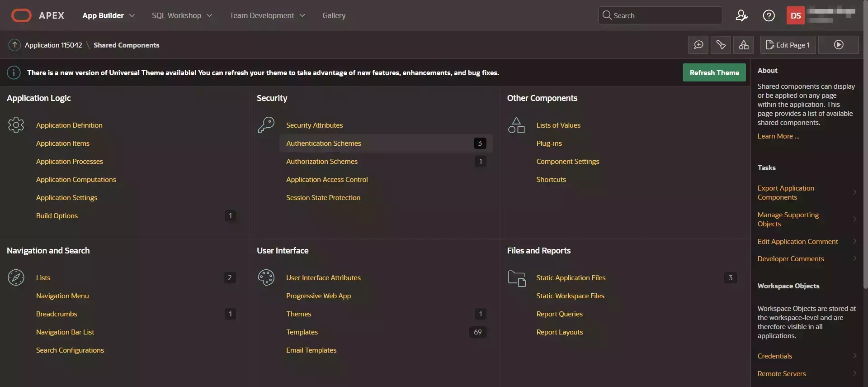The image size is (868, 387).
Task: Open the Help question mark icon
Action: tap(769, 15)
